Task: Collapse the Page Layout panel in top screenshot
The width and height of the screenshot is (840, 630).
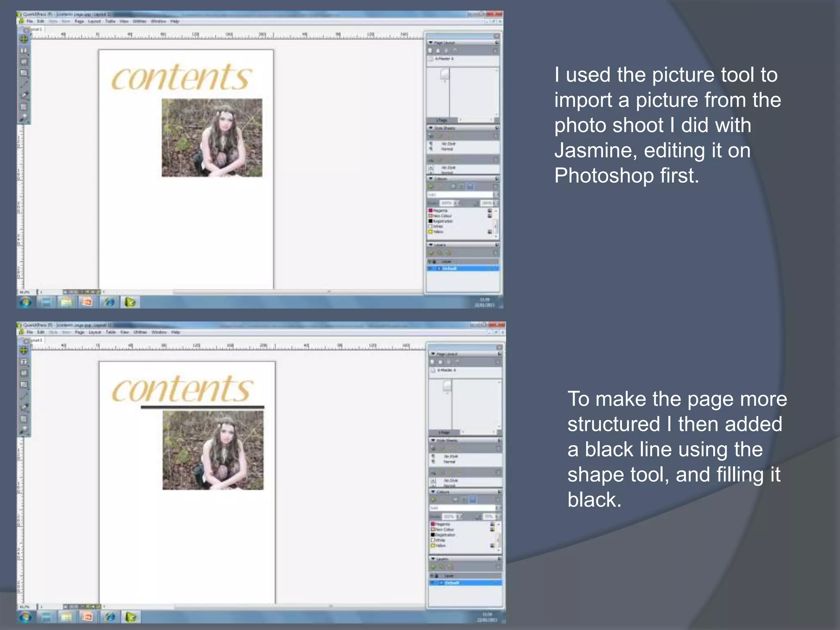Action: point(431,43)
